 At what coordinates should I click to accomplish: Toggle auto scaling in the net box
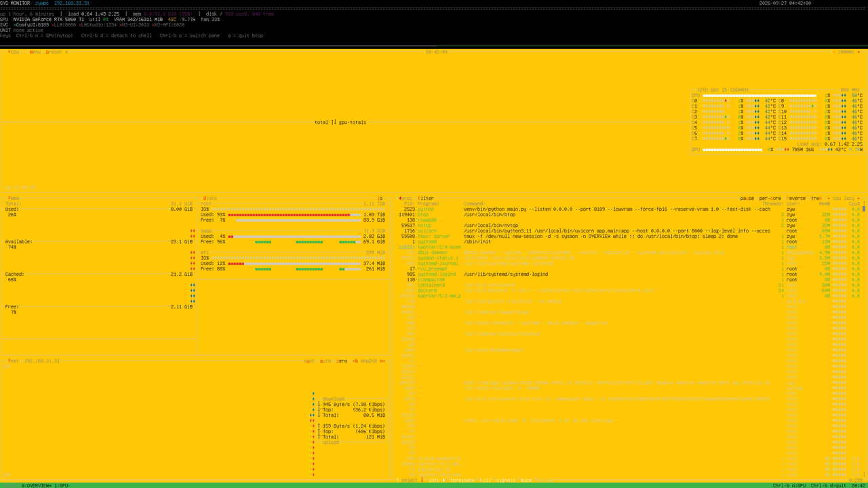325,361
